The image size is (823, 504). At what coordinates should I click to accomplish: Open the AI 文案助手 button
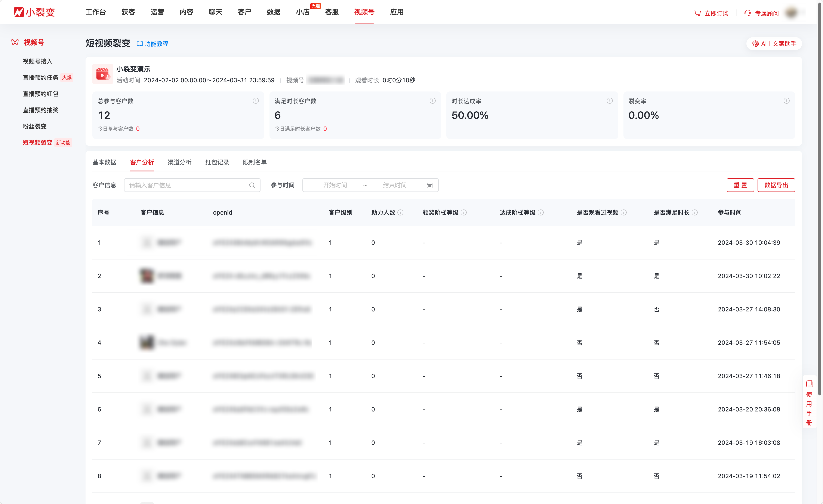(774, 44)
